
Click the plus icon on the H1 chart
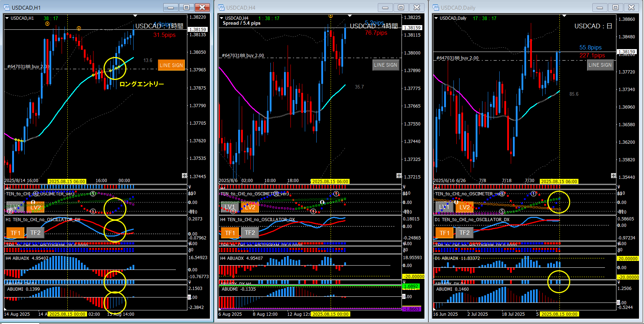tap(184, 176)
